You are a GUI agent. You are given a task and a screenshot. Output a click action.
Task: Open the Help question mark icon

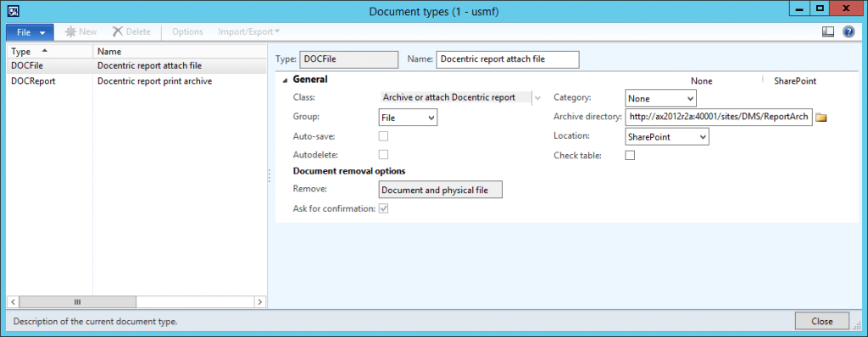pyautogui.click(x=849, y=32)
